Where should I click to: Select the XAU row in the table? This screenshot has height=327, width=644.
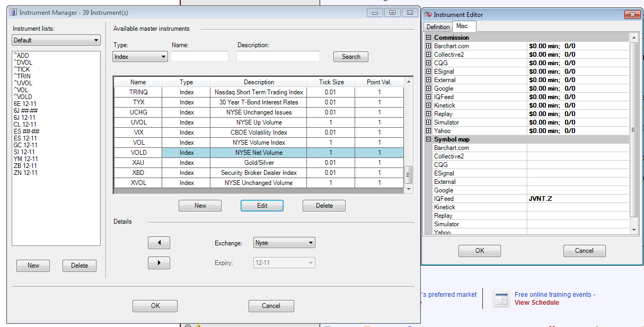pyautogui.click(x=259, y=163)
